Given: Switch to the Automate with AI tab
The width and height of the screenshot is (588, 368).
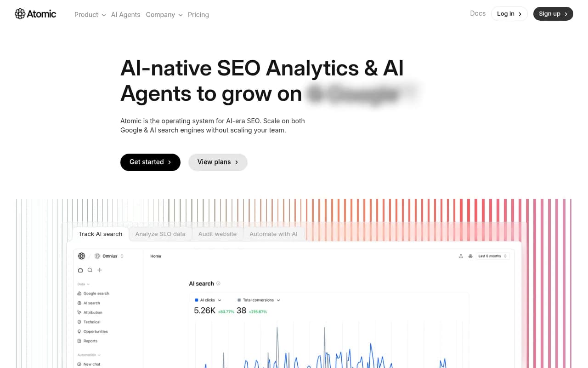Looking at the screenshot, I should click(x=273, y=234).
